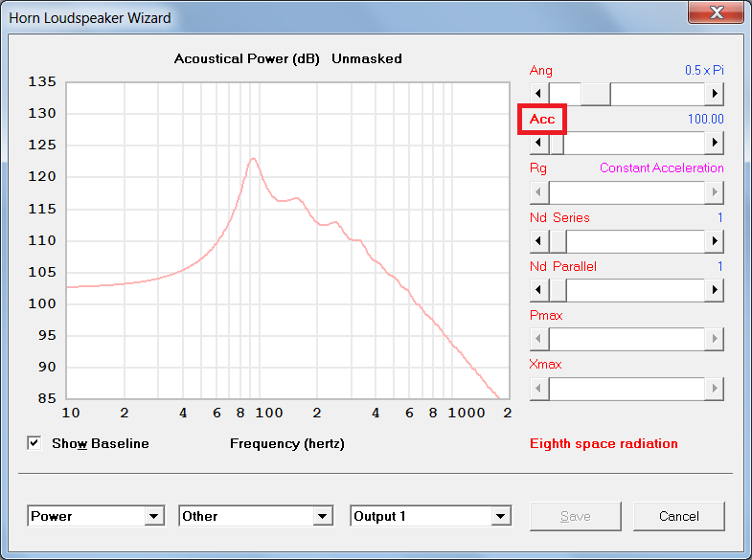Click the Rg slider left arrow
The width and height of the screenshot is (752, 560).
click(539, 192)
